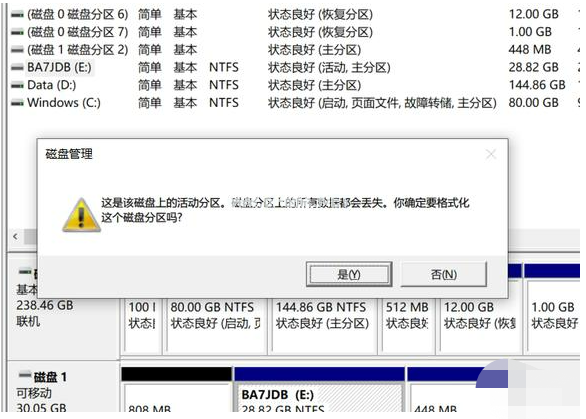Image resolution: width=586 pixels, height=419 pixels.
Task: Select the 808 MB unallocated block on disk 1
Action: tap(177, 397)
